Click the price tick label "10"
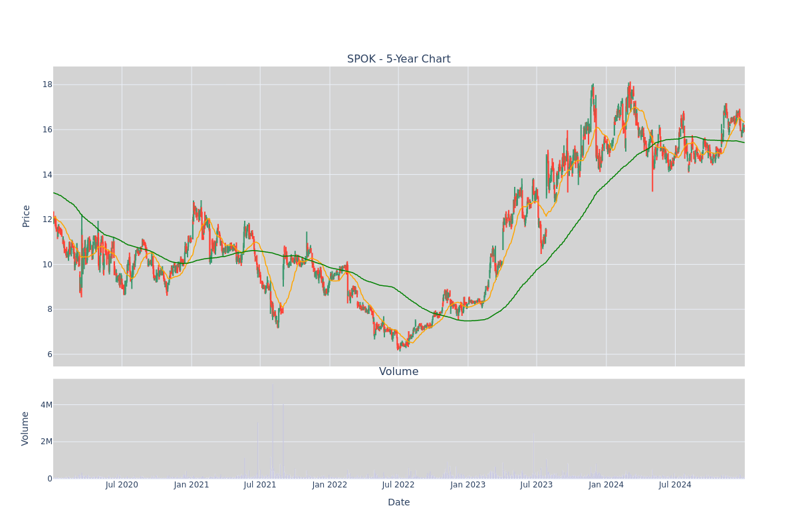Viewport: 798px width, 532px height. [x=47, y=265]
